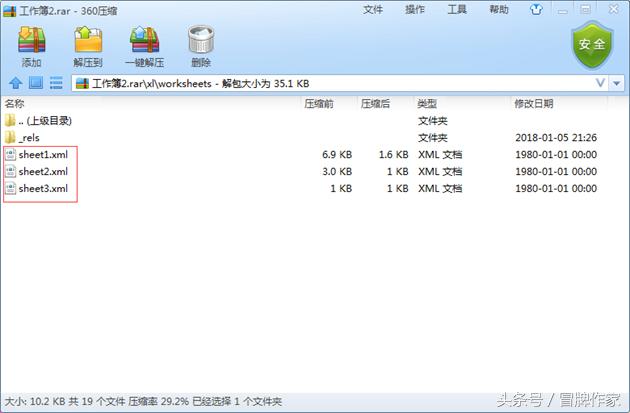
Task: Minimize the 360压缩 window
Action: click(562, 10)
